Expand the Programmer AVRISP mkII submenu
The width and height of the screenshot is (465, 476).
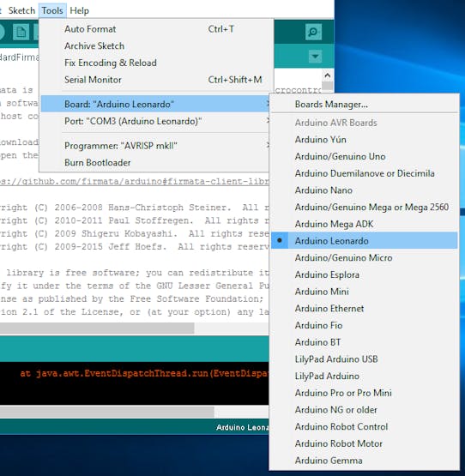[x=155, y=146]
